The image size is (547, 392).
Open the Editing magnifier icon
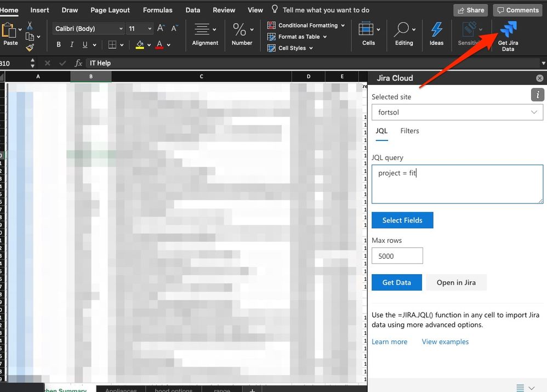click(401, 29)
